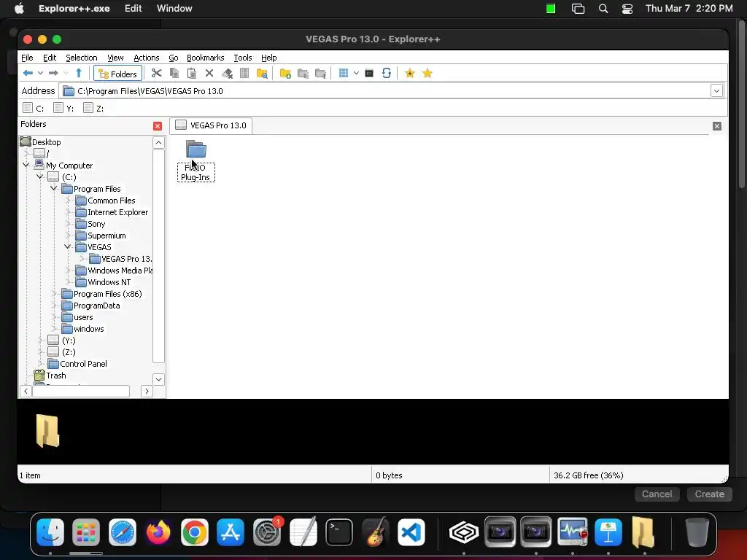Image resolution: width=747 pixels, height=560 pixels.
Task: Open the Help menu
Action: (268, 58)
